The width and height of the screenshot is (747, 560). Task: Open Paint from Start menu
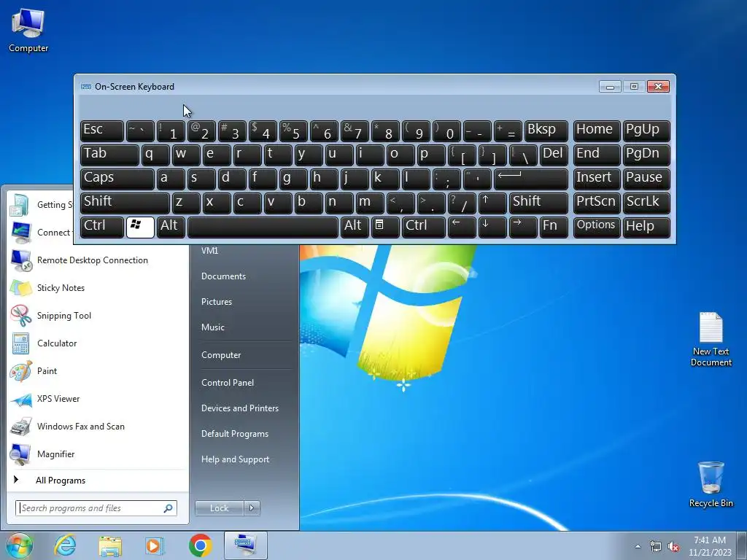click(98, 371)
